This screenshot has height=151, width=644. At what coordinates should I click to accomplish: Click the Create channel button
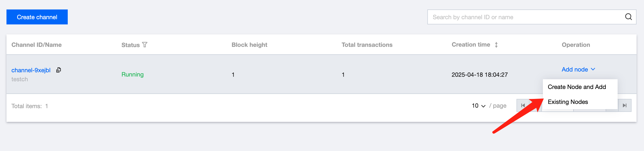pos(37,17)
